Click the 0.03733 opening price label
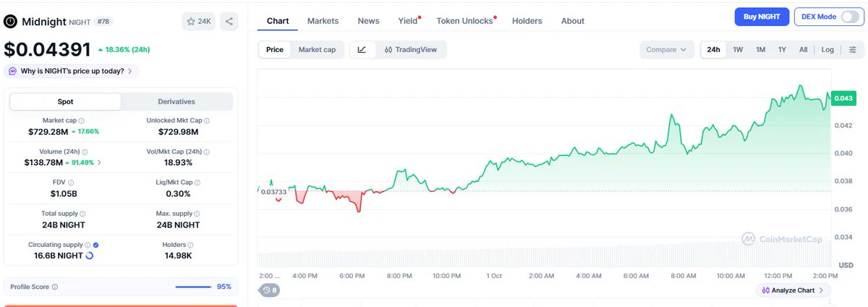 click(273, 191)
